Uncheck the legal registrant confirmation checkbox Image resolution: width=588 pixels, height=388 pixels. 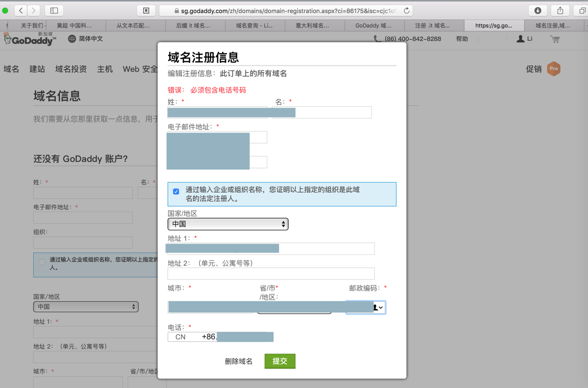(x=176, y=191)
